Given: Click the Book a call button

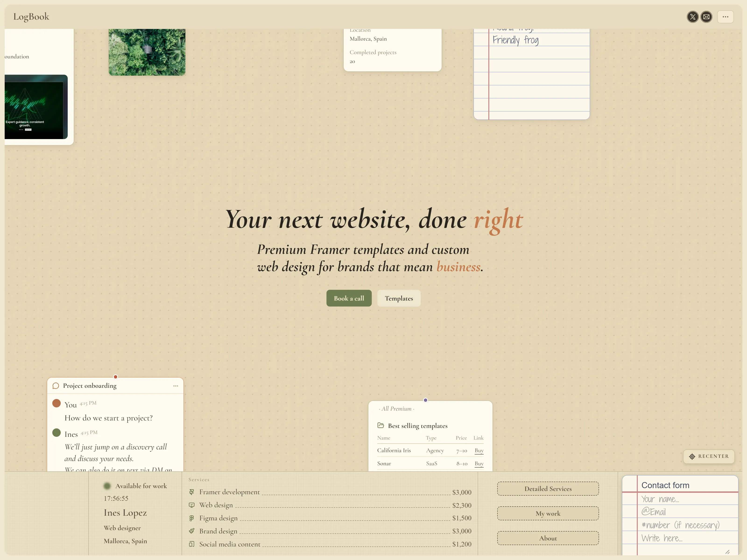Looking at the screenshot, I should pyautogui.click(x=349, y=298).
